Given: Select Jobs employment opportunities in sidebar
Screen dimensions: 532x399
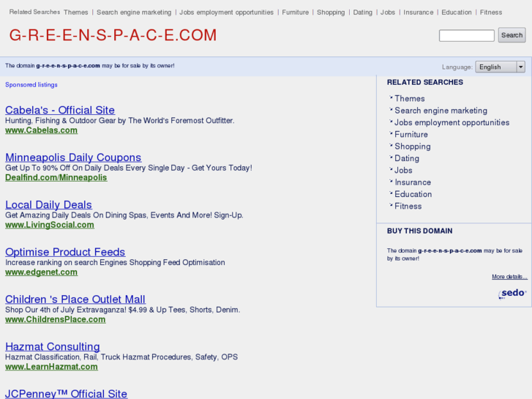Looking at the screenshot, I should coord(452,122).
